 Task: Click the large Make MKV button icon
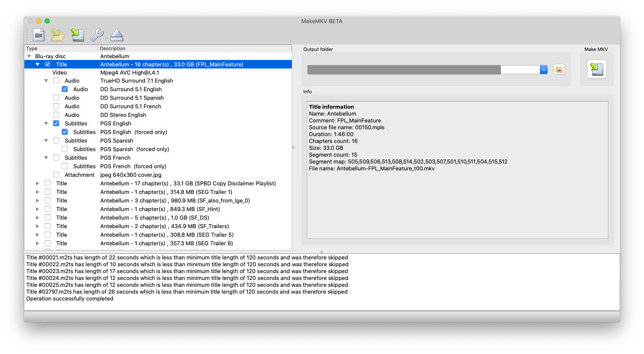tap(596, 69)
